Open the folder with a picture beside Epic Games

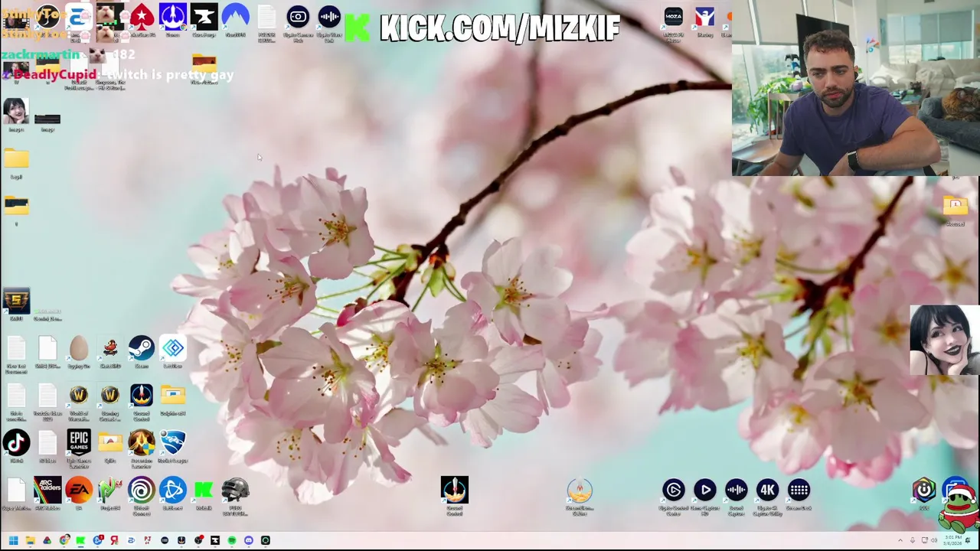pos(110,442)
